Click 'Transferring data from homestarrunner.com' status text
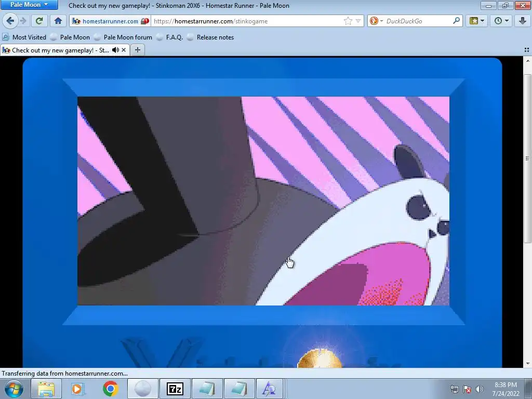This screenshot has width=532, height=399. [x=65, y=374]
